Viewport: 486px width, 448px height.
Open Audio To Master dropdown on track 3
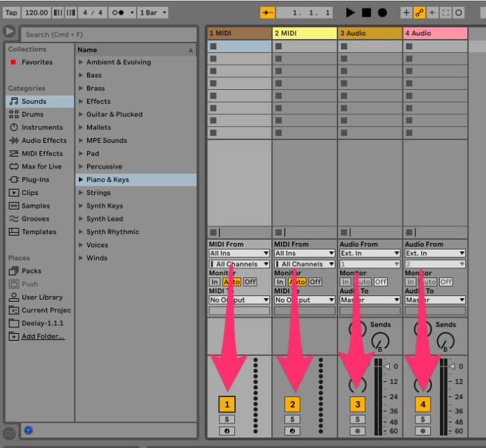click(370, 300)
